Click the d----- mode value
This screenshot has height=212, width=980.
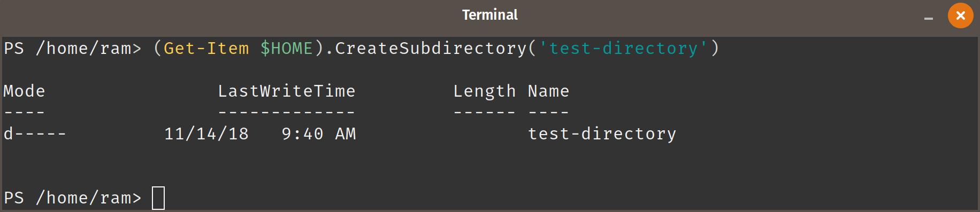[35, 134]
